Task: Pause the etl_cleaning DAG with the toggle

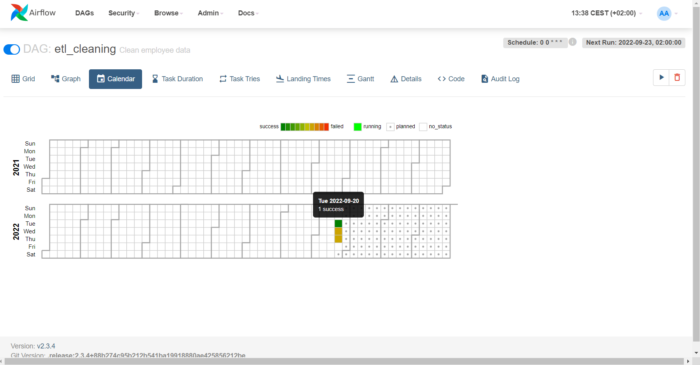Action: 12,49
